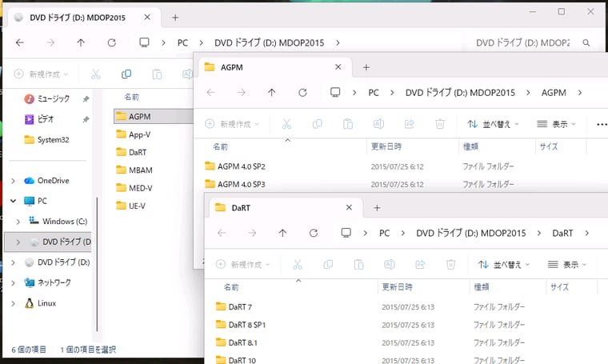Collapse PC node in navigation pane
The width and height of the screenshot is (608, 364).
(x=13, y=201)
